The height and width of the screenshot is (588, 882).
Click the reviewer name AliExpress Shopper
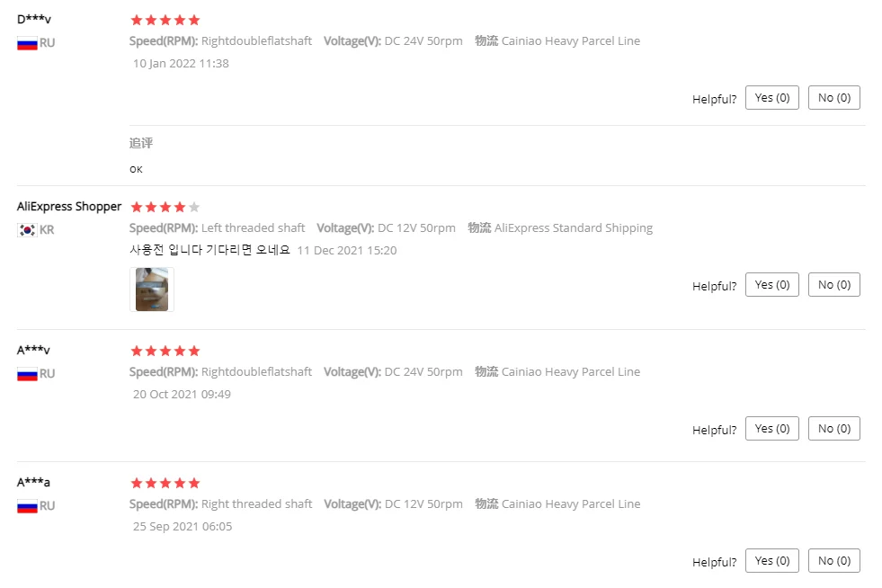pos(69,207)
